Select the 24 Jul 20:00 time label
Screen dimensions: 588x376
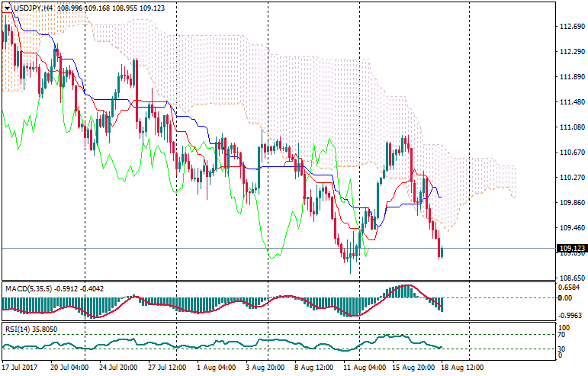[115, 367]
